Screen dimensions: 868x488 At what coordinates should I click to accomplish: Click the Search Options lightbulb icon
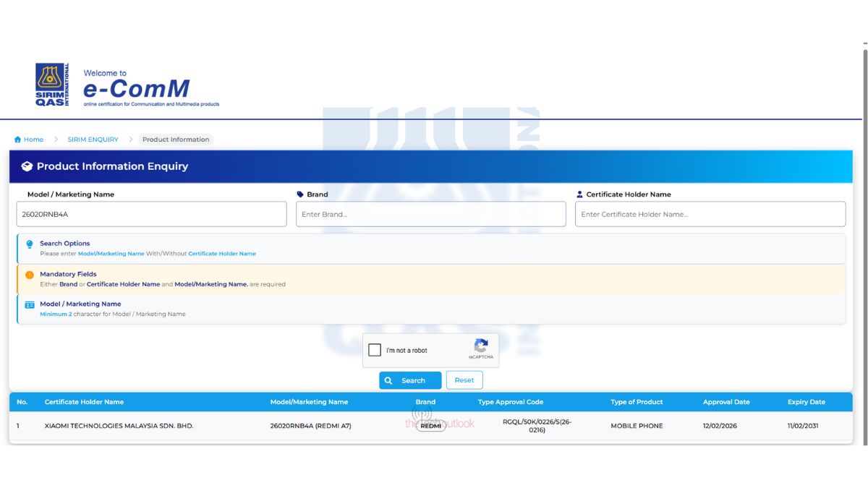pos(30,244)
